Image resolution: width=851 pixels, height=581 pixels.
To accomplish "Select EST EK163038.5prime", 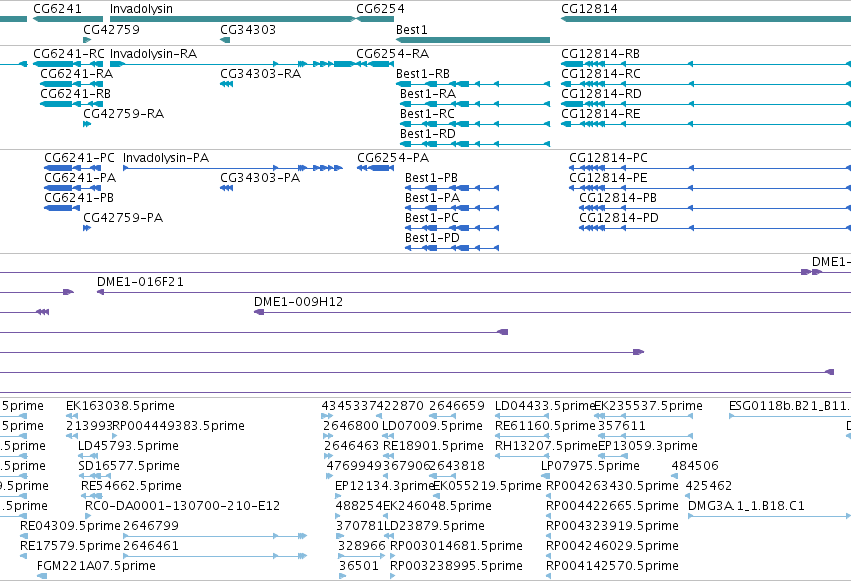I will [x=72, y=416].
